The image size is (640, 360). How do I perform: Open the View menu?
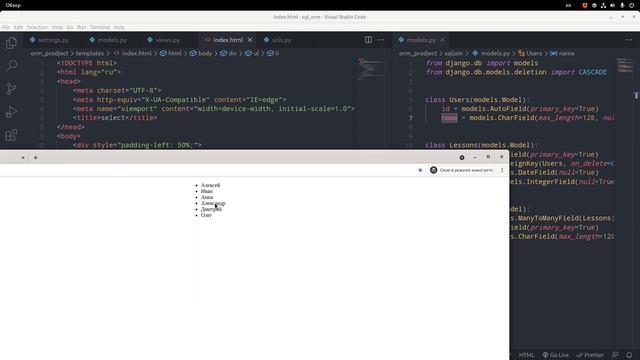(x=57, y=27)
